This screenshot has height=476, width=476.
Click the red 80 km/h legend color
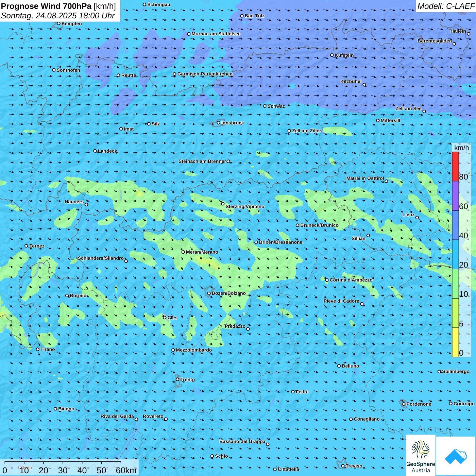[x=455, y=166]
